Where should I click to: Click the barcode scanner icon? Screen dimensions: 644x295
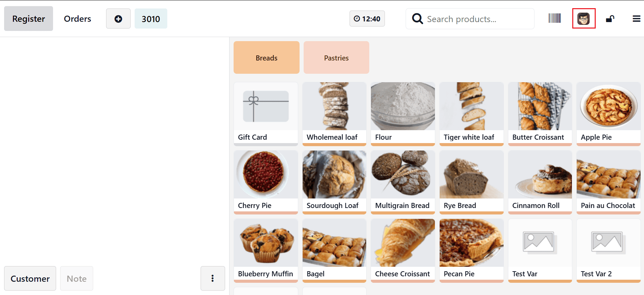click(555, 18)
